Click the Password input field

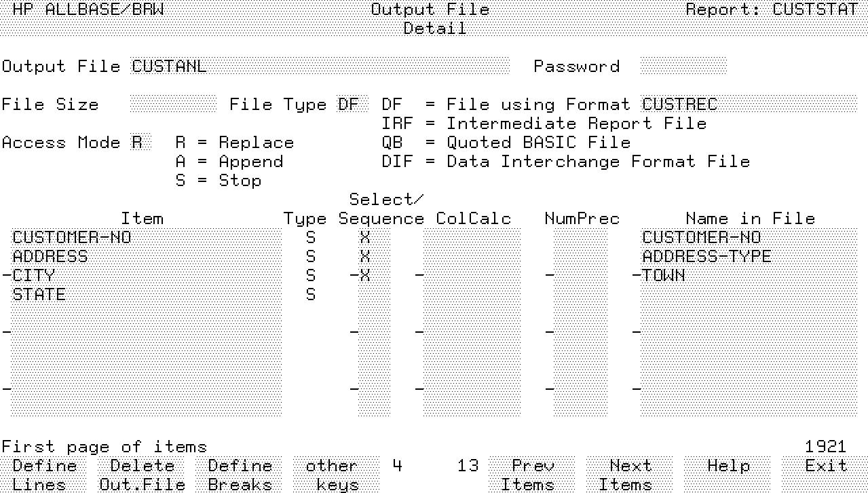coord(683,67)
